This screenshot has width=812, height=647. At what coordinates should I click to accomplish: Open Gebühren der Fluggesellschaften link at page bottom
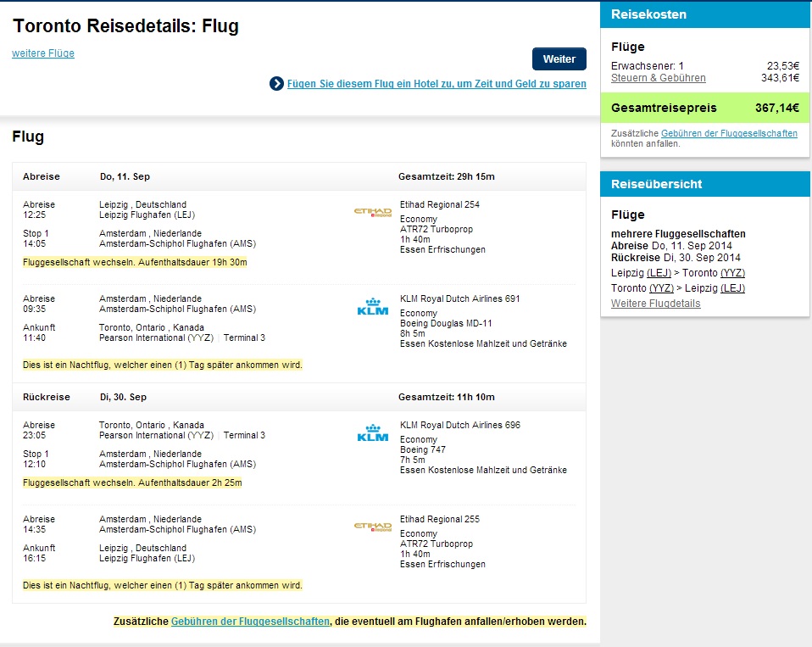tap(250, 621)
